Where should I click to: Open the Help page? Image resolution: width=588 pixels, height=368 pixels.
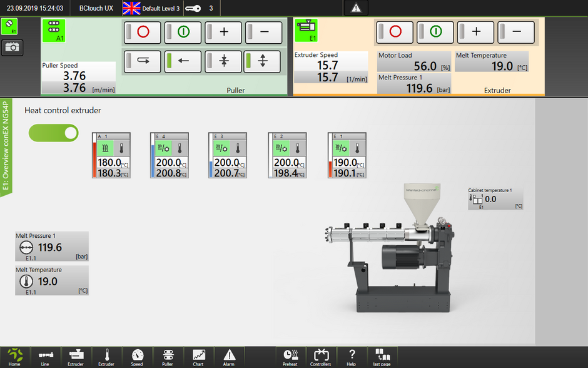coord(352,357)
